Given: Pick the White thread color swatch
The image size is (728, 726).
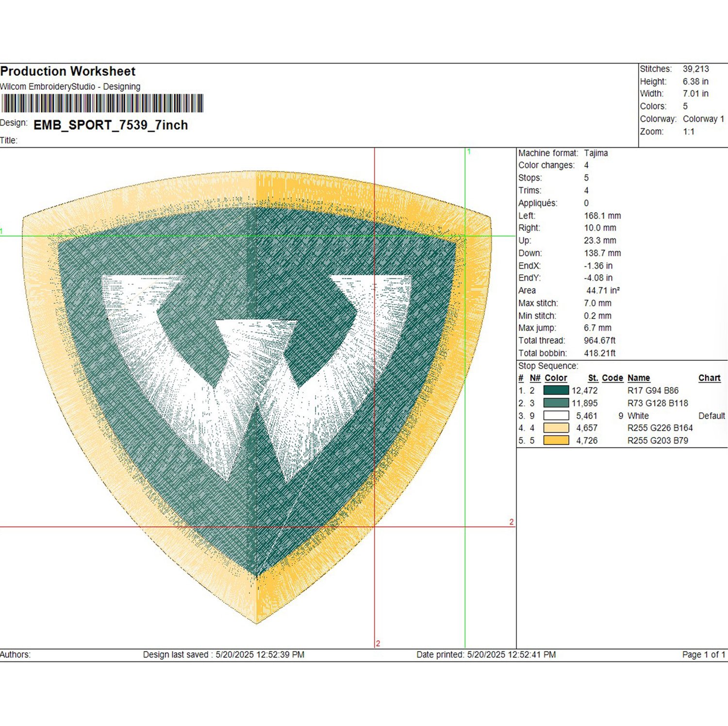Looking at the screenshot, I should coord(556,415).
